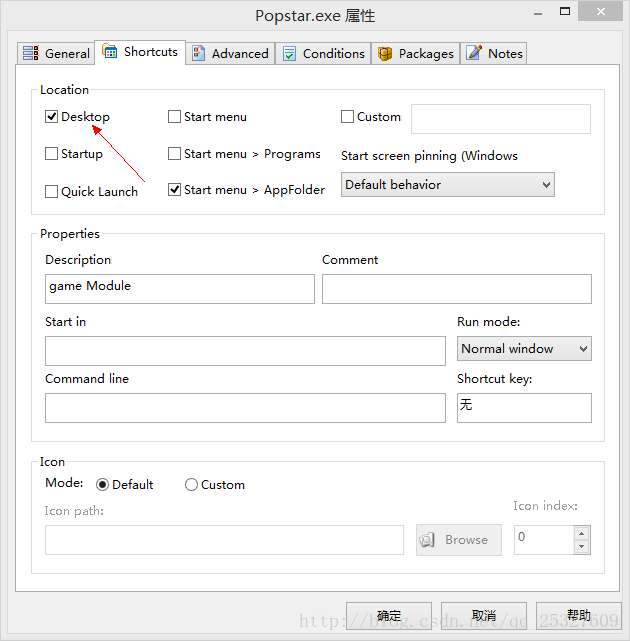Click into the Start in field

click(245, 351)
